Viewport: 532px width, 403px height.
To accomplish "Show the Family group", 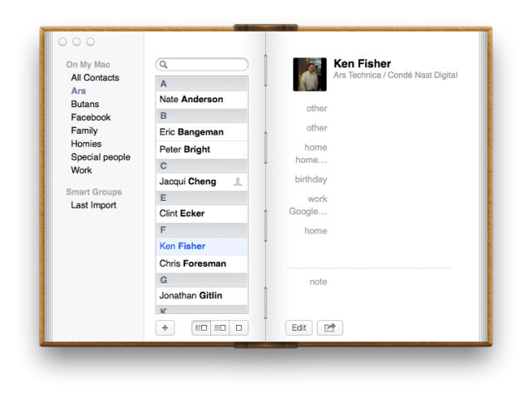I will (x=84, y=130).
